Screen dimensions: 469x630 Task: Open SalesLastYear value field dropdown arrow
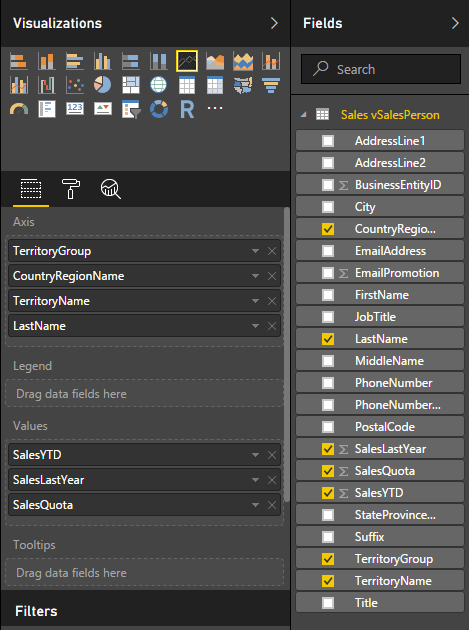[x=255, y=480]
